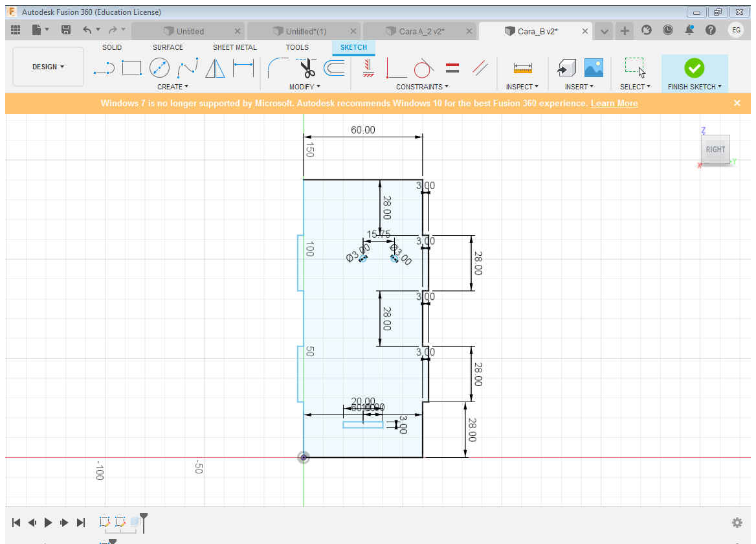Open the DESIGN workspace dropdown
Viewport: 756px width, 544px height.
[48, 67]
